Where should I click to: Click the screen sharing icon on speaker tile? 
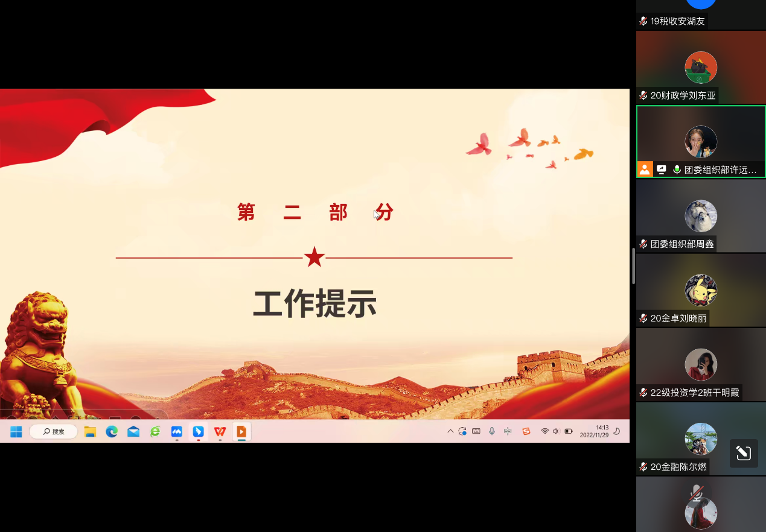tap(661, 169)
